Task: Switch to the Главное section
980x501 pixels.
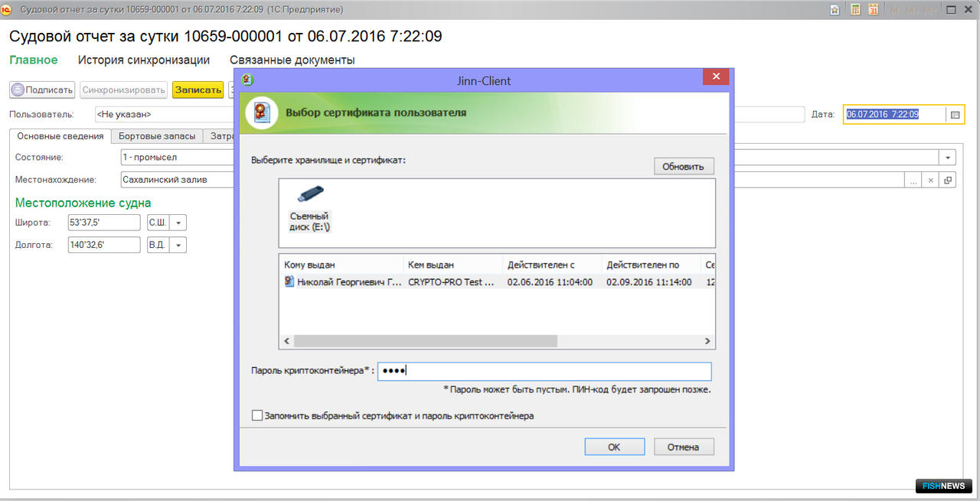Action: (33, 60)
